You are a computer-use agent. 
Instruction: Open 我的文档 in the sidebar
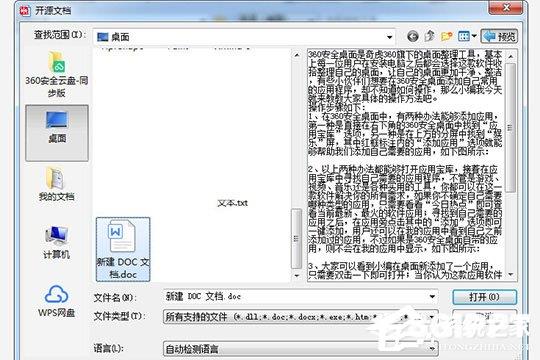(x=56, y=184)
